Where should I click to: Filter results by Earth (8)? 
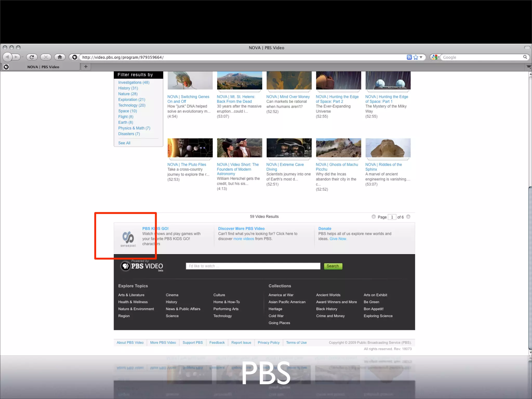coord(125,122)
